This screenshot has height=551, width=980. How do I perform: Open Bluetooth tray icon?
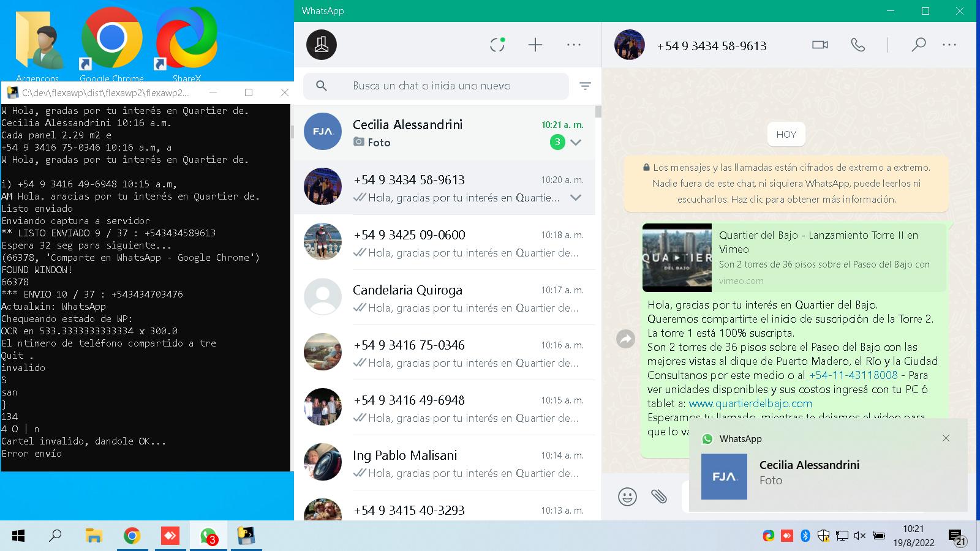click(x=805, y=536)
